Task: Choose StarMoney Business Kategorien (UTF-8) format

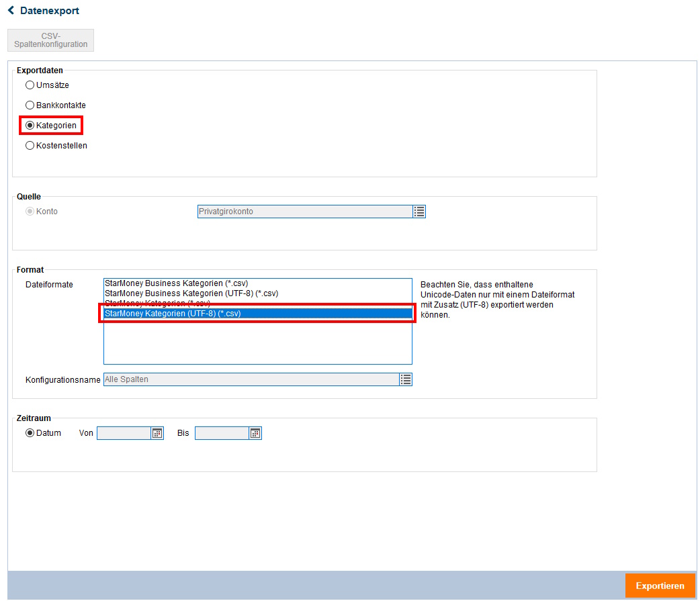Action: point(191,293)
